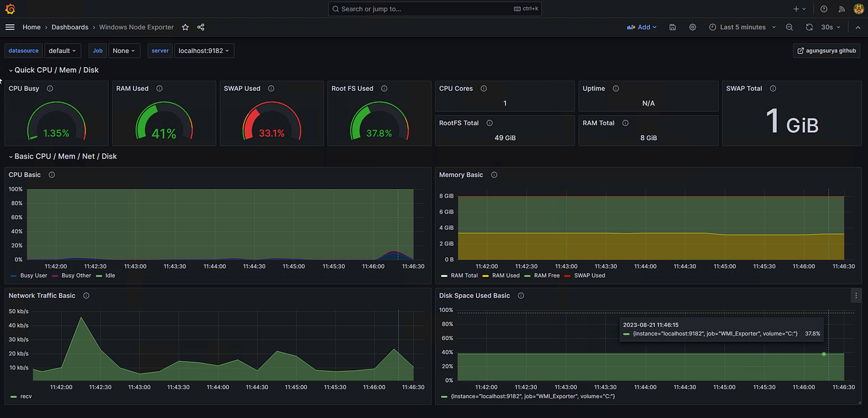Share the dashboard via the share icon
868x418 pixels.
(200, 27)
